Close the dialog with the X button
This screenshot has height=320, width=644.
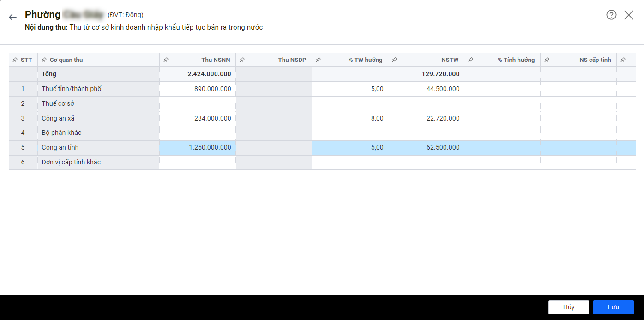click(629, 15)
